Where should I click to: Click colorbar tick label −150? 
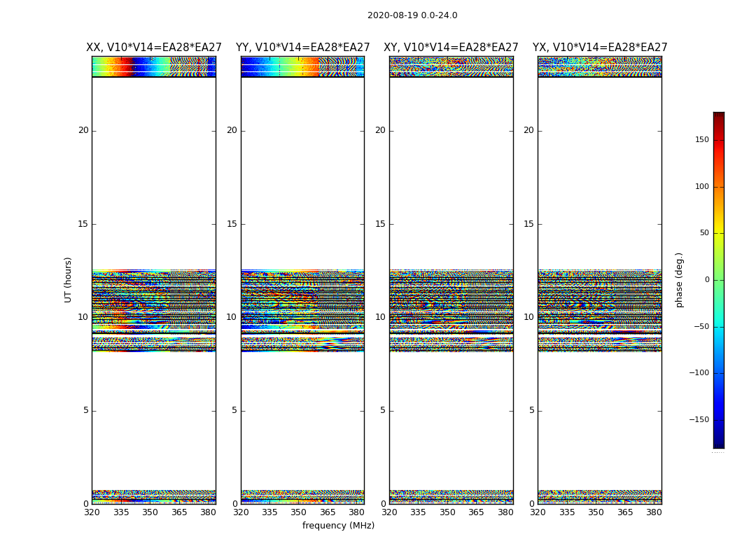pyautogui.click(x=699, y=419)
